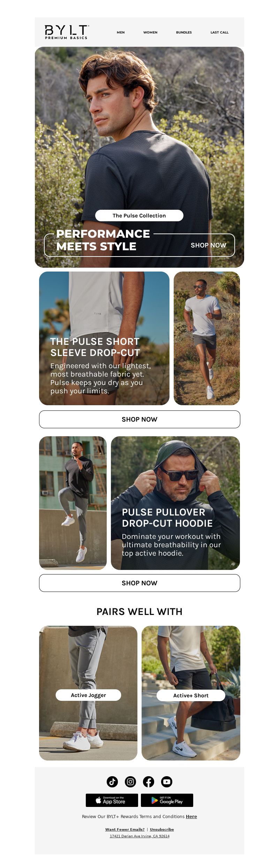Viewport: 279px width, 868px height.
Task: Click Shop Now below Pulse Pullover Hoodie
Action: coord(139,583)
